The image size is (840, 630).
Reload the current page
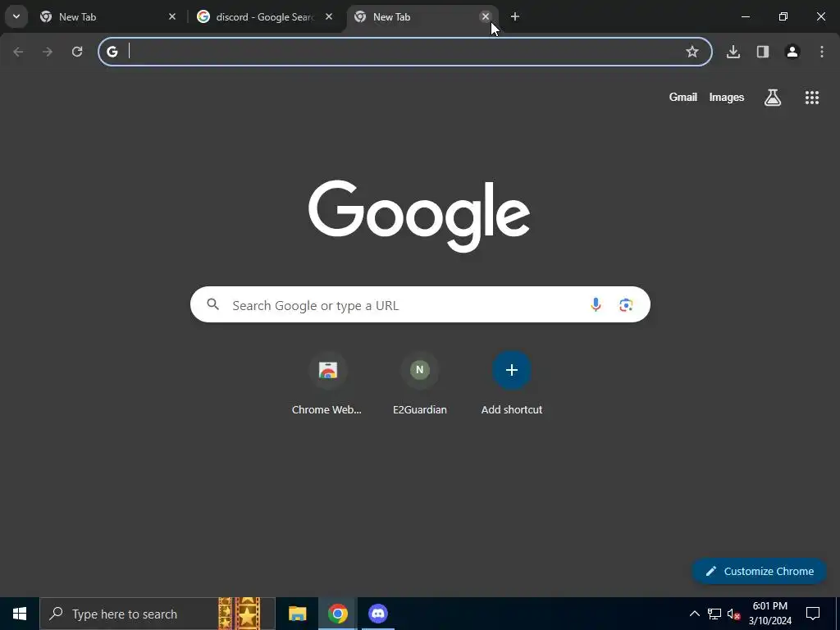77,52
